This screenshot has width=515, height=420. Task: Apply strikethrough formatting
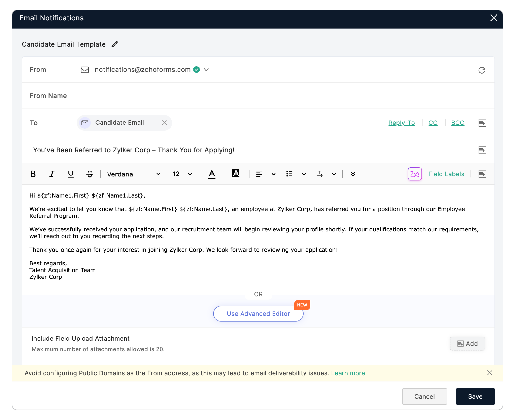89,174
